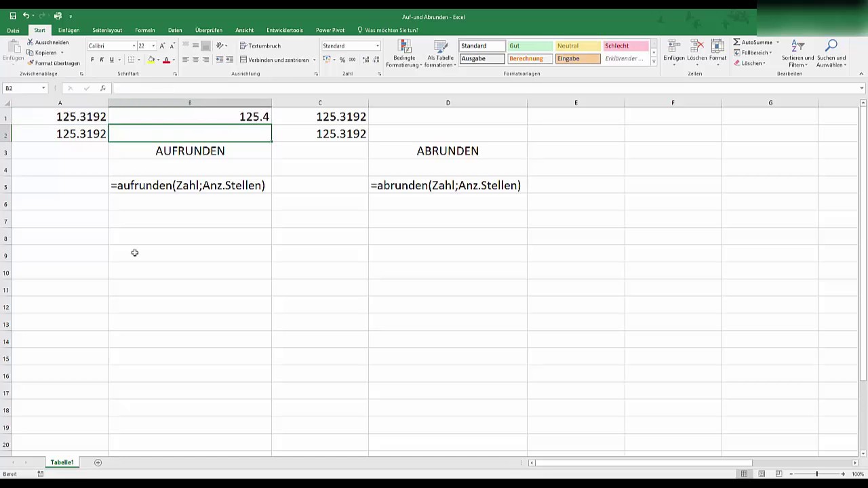Open the Überprüfen tab

209,30
